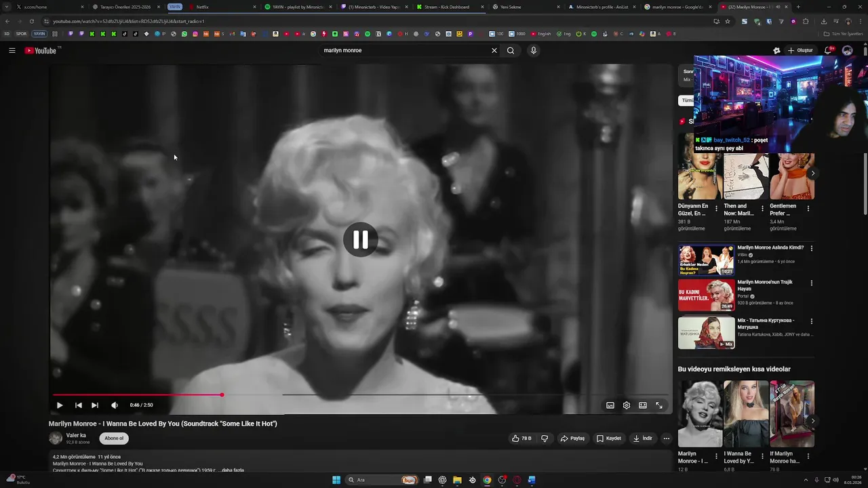Viewport: 868px width, 488px height.
Task: Open Windows Start menu
Action: [x=336, y=480]
